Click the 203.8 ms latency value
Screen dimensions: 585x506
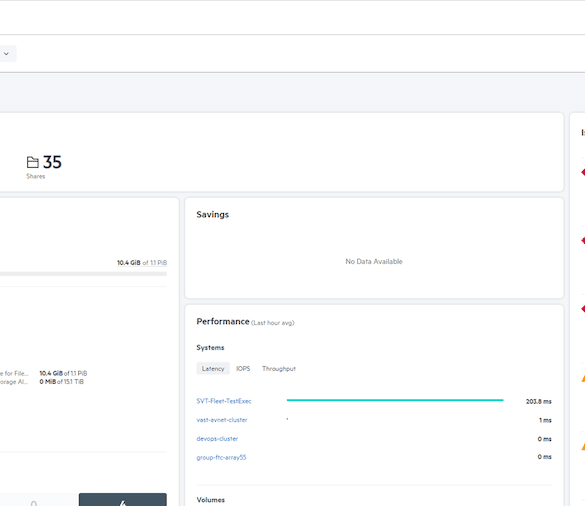(x=539, y=402)
